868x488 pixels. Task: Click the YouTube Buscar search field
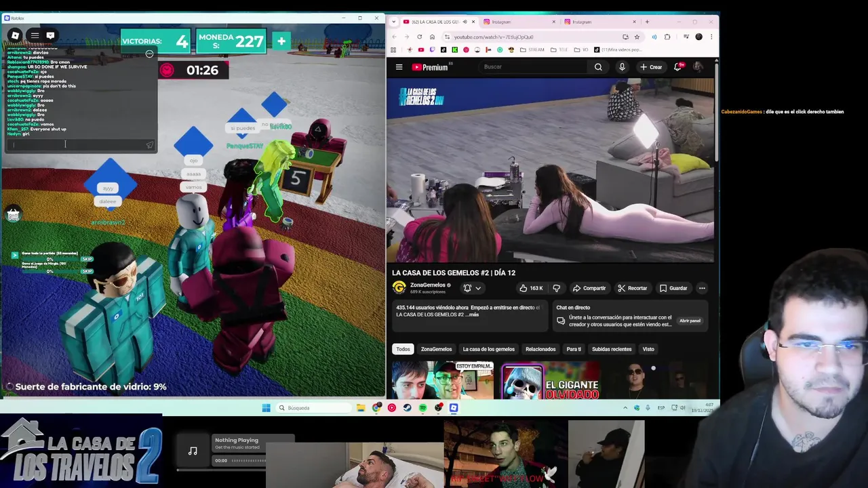tap(532, 66)
